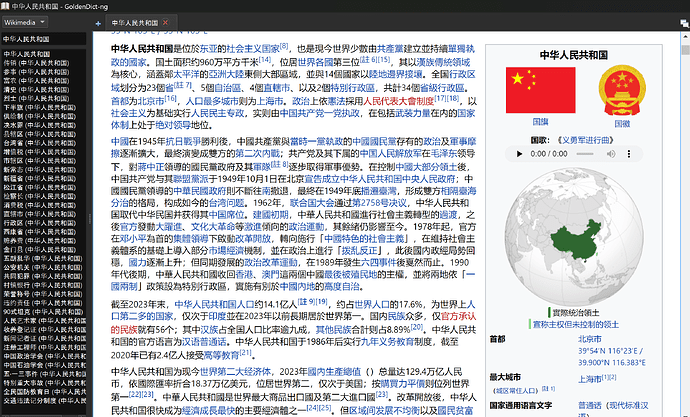Click the plus icon to add new tab
690x417 pixels.
(x=99, y=22)
